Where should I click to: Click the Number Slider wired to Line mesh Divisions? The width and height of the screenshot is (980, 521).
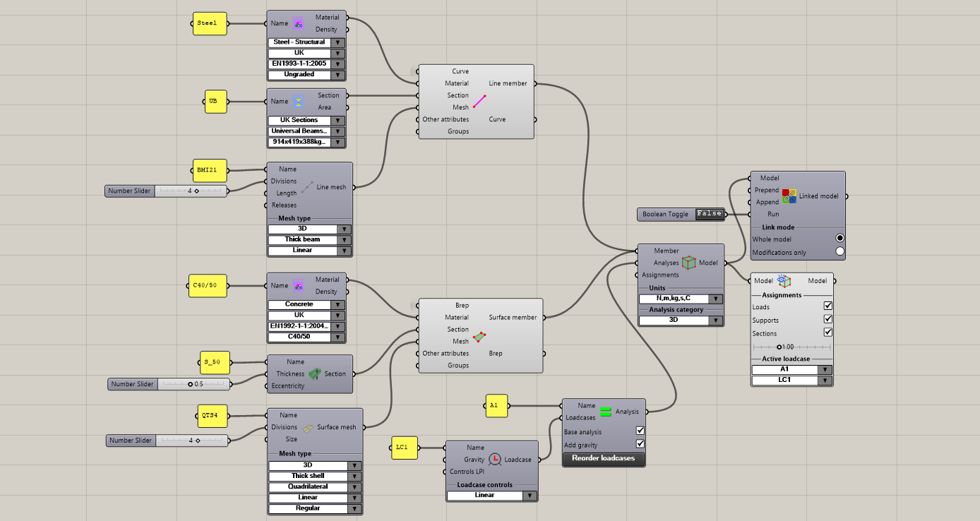(167, 191)
